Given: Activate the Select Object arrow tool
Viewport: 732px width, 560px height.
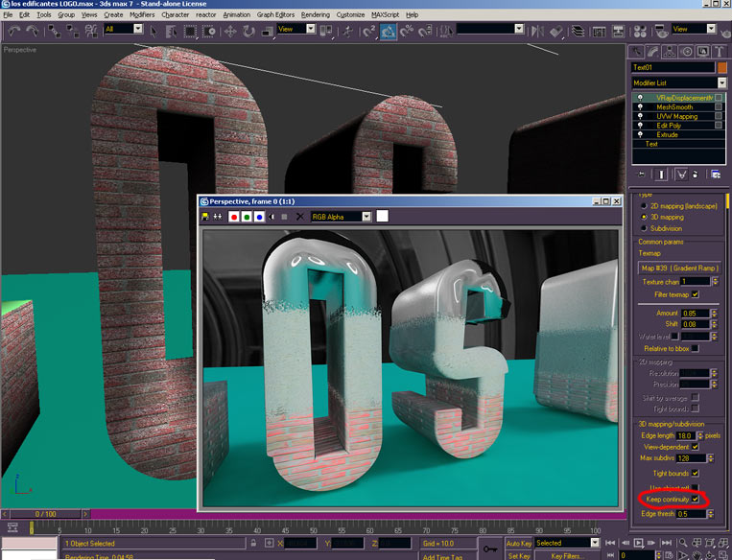Looking at the screenshot, I should (153, 32).
